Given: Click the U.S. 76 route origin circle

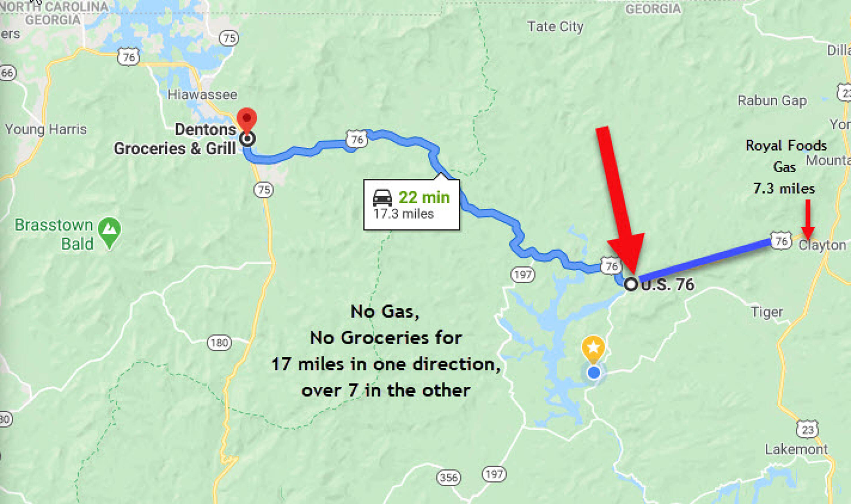Looking at the screenshot, I should [631, 284].
